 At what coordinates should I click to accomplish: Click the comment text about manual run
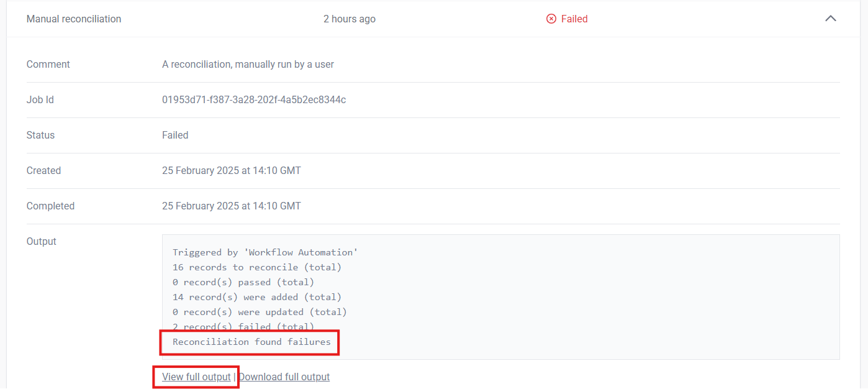click(x=248, y=64)
